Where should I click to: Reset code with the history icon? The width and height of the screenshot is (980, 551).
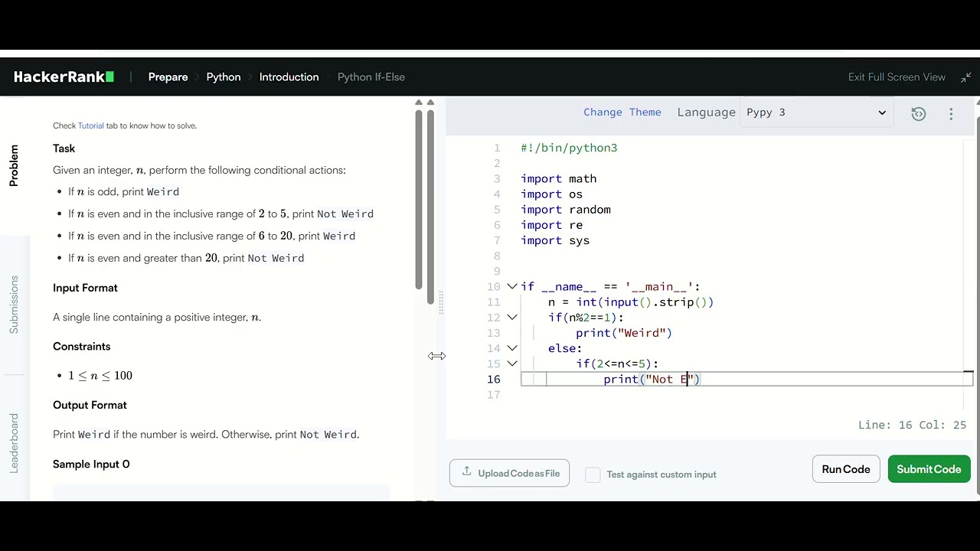(919, 113)
